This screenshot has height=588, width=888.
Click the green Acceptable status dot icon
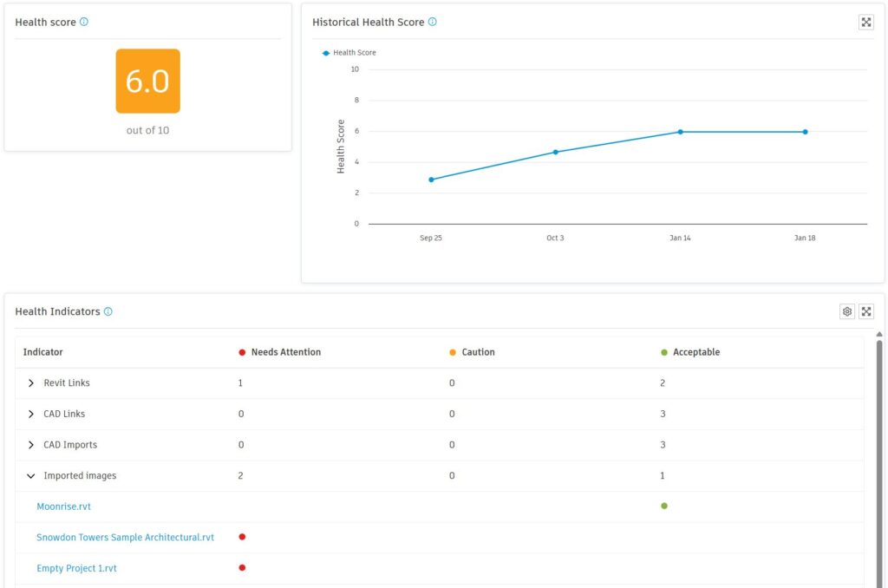pyautogui.click(x=663, y=351)
